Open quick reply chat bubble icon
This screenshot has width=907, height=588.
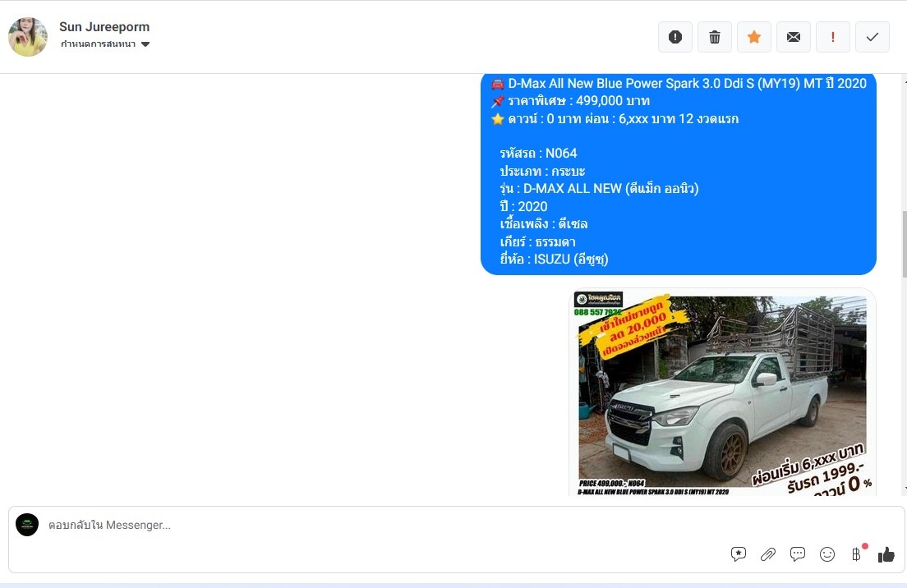(x=797, y=554)
